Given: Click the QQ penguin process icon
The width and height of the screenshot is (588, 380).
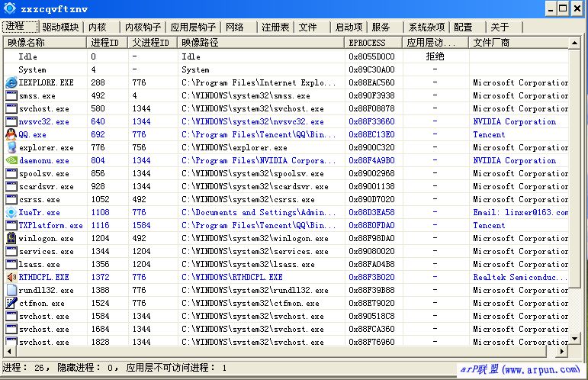Looking at the screenshot, I should (x=11, y=134).
